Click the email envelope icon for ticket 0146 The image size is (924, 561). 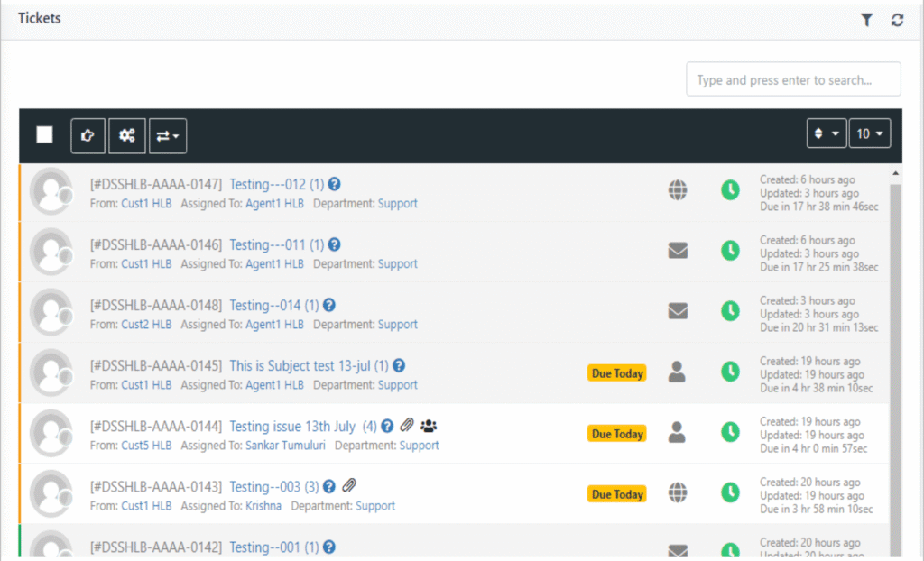[678, 251]
